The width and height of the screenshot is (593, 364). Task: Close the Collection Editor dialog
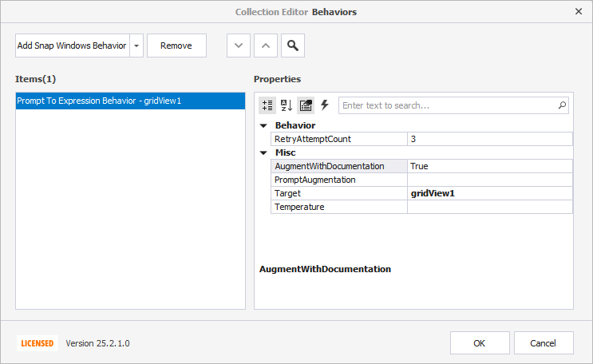(579, 12)
